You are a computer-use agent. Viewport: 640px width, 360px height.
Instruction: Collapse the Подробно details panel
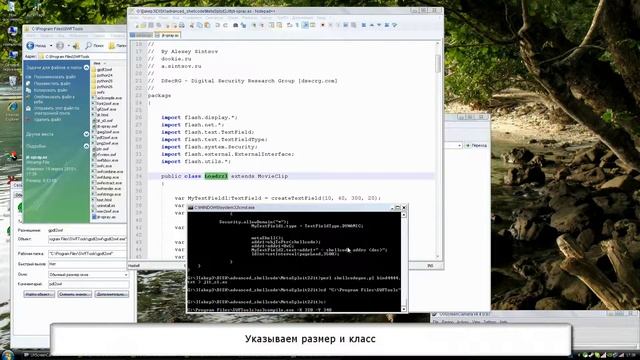[x=86, y=146]
